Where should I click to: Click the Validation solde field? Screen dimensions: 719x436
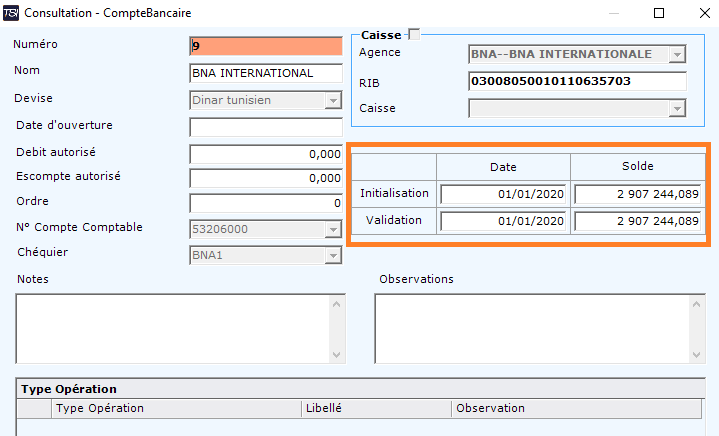(637, 221)
